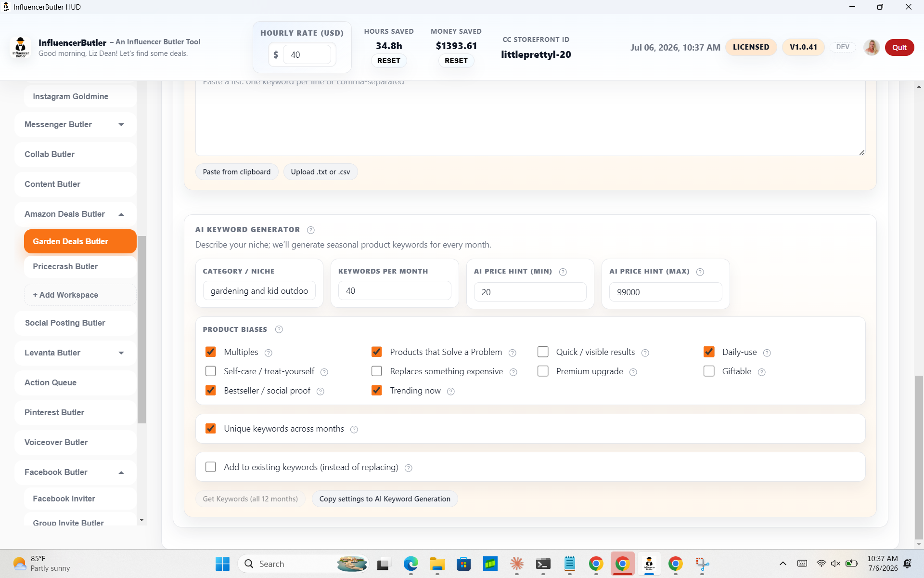Uncheck the Daily-use bias
Viewport: 924px width, 578px height.
[x=709, y=352]
